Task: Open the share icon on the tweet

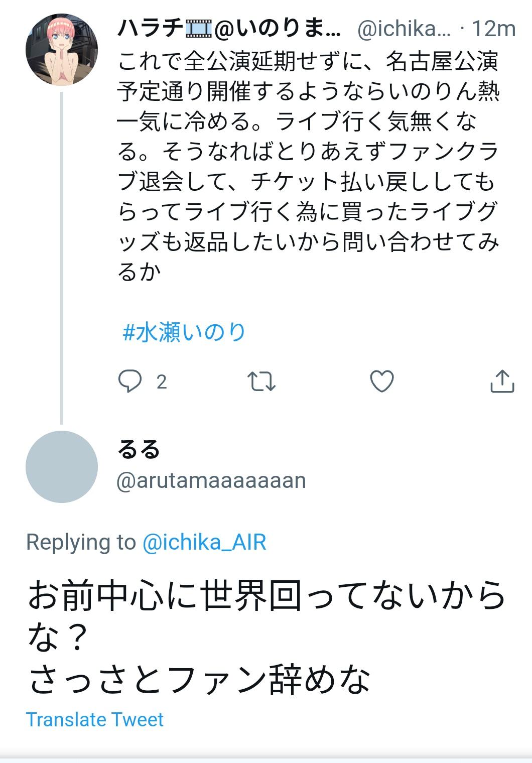Action: pyautogui.click(x=501, y=381)
